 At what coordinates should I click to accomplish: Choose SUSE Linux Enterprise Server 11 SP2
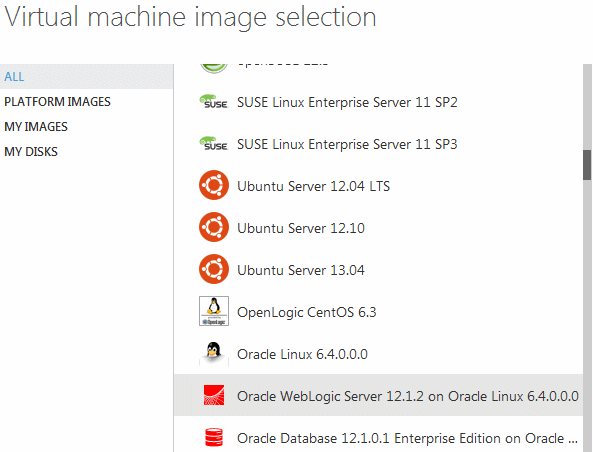(347, 103)
